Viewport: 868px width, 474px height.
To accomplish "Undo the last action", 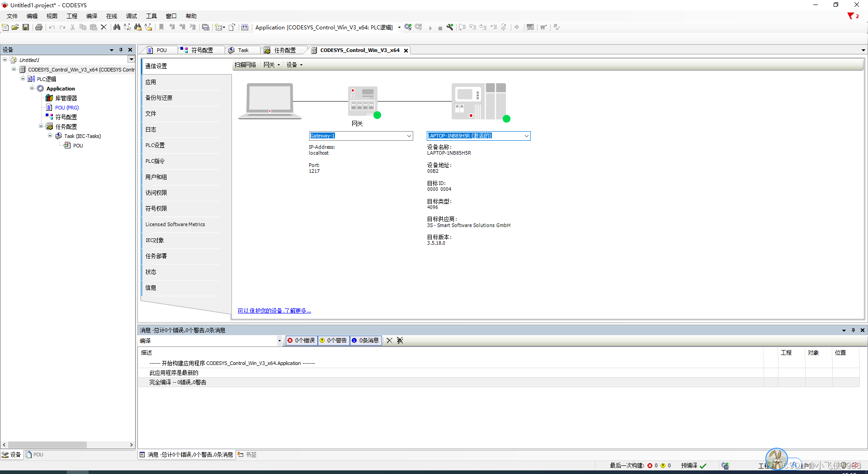I will tap(52, 27).
